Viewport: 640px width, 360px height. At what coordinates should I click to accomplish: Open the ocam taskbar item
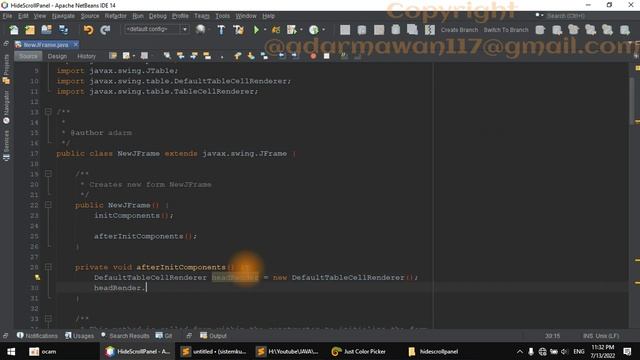pos(42,351)
